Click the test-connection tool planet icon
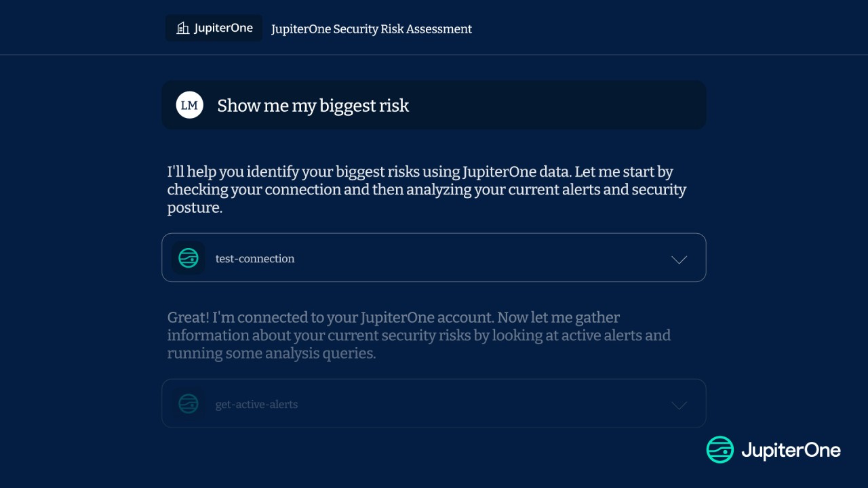 pyautogui.click(x=189, y=258)
